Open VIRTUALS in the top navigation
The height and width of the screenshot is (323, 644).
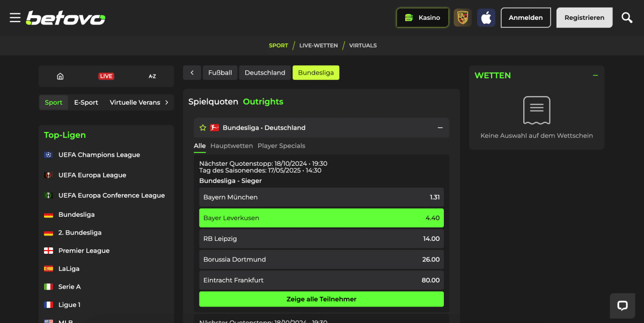[x=363, y=46]
